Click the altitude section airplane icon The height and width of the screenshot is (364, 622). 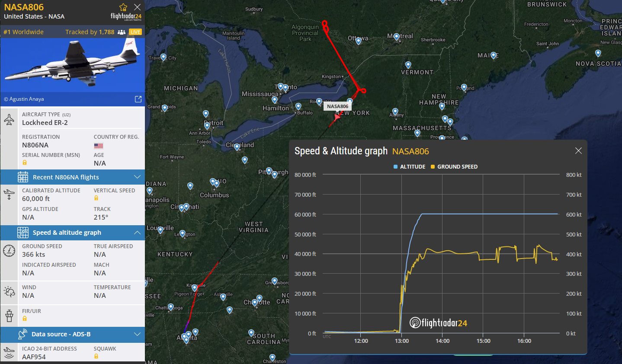pyautogui.click(x=9, y=194)
